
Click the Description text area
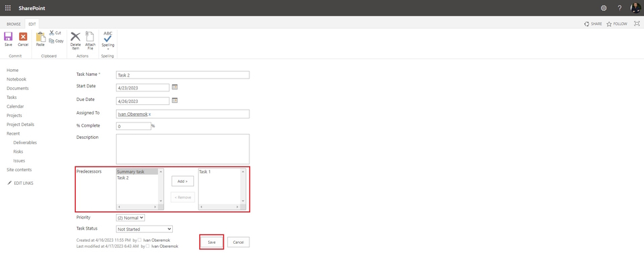[x=183, y=149]
